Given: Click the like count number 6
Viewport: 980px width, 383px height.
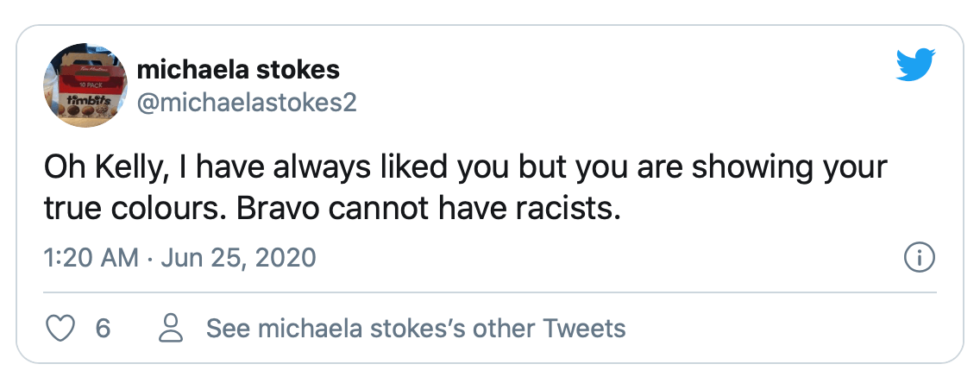Looking at the screenshot, I should tap(102, 328).
